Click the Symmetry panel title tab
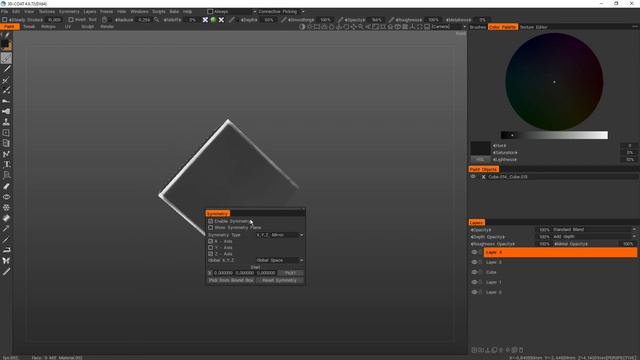The height and width of the screenshot is (360, 640). pos(218,213)
